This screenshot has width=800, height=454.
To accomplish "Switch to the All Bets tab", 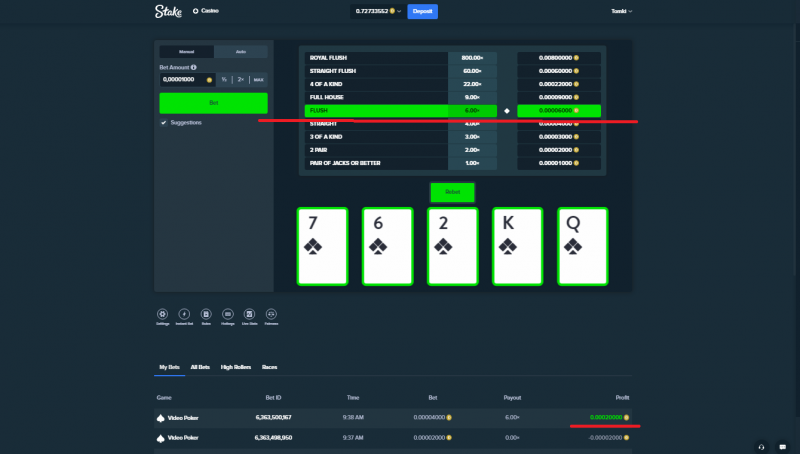I will (x=200, y=367).
